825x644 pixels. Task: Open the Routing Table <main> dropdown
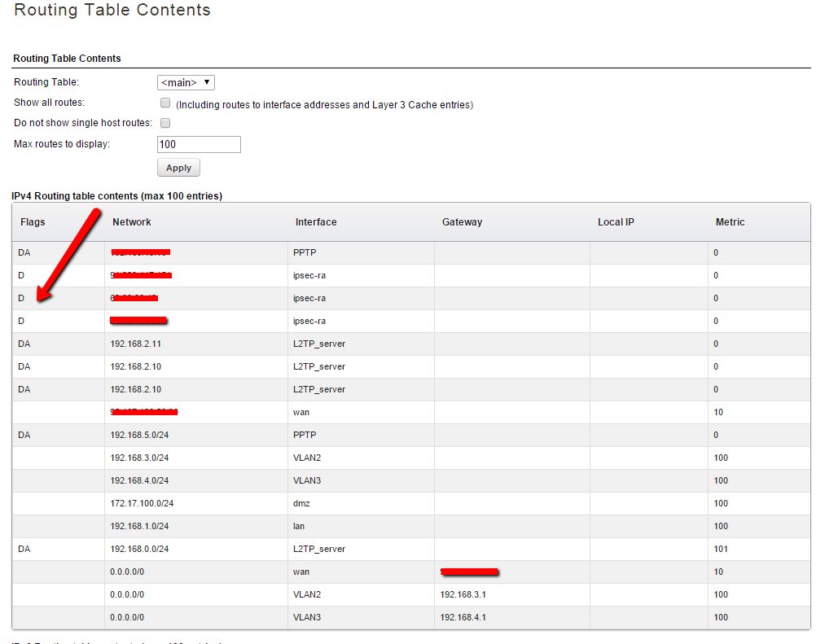tap(186, 82)
